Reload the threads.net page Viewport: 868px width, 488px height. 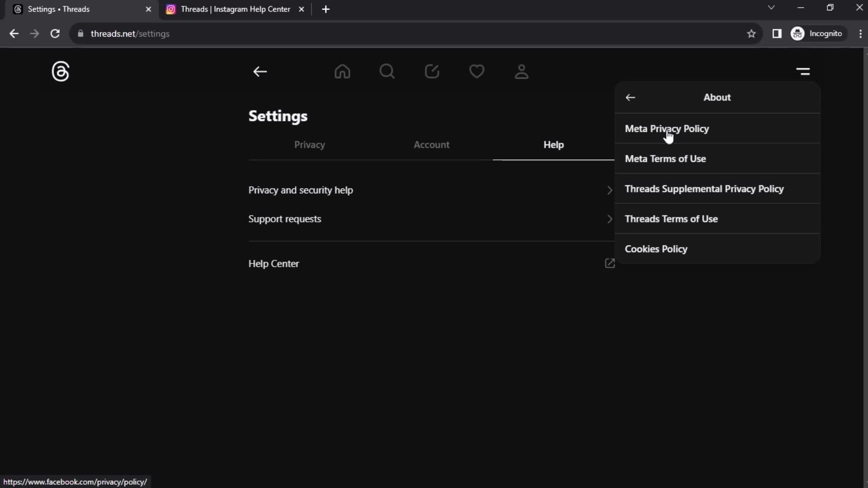[x=55, y=33]
